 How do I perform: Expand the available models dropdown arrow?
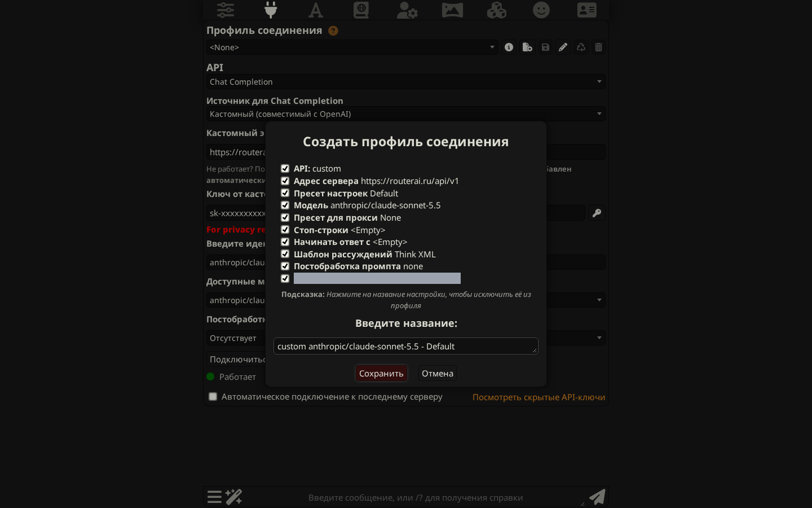[599, 300]
